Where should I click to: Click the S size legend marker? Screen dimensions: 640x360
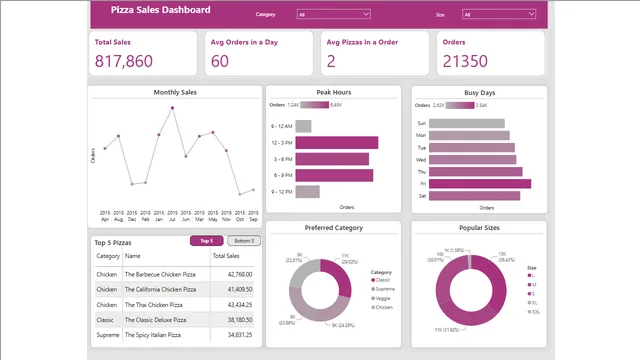pyautogui.click(x=529, y=294)
